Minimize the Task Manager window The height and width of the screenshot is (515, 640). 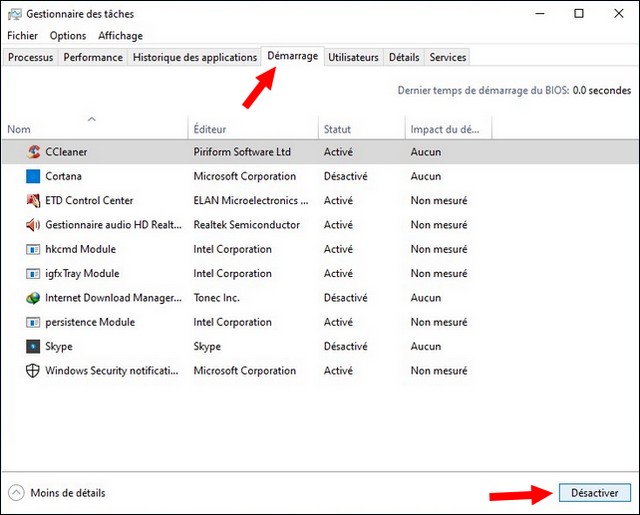coord(540,13)
